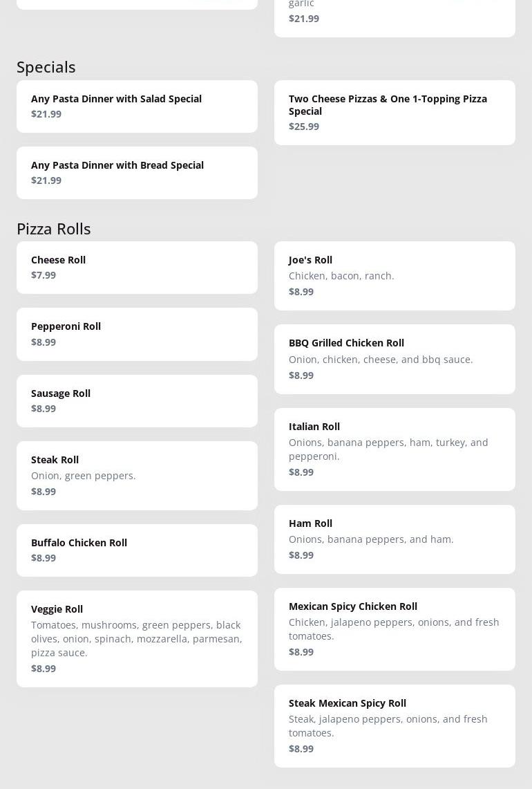Add the Buffalo Chicken Roll
The width and height of the screenshot is (532, 789).
(137, 550)
